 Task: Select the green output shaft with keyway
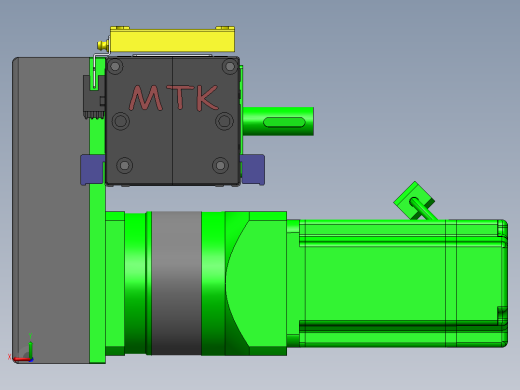tap(278, 121)
